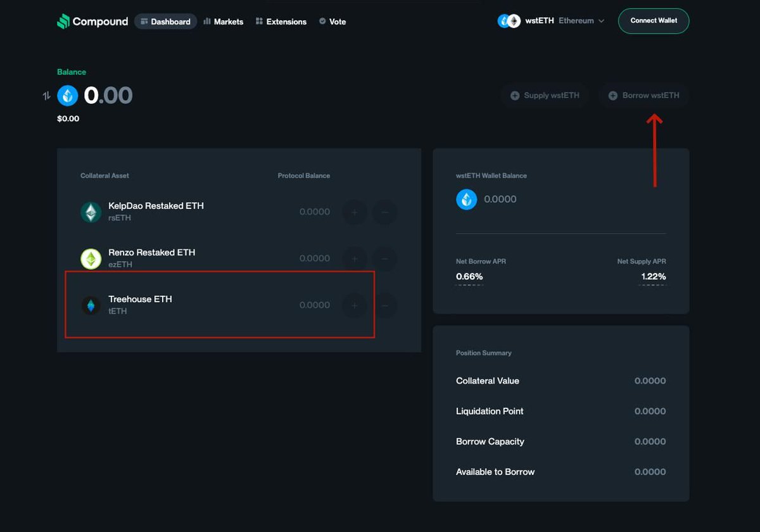Click the Position Summary heading
Image resolution: width=760 pixels, height=532 pixels.
484,353
